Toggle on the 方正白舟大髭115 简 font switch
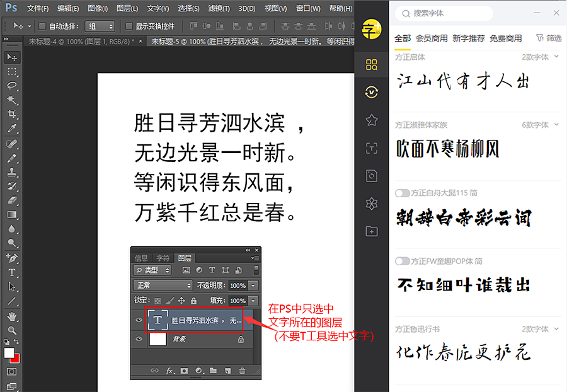Image resolution: width=567 pixels, height=392 pixels. pos(402,193)
